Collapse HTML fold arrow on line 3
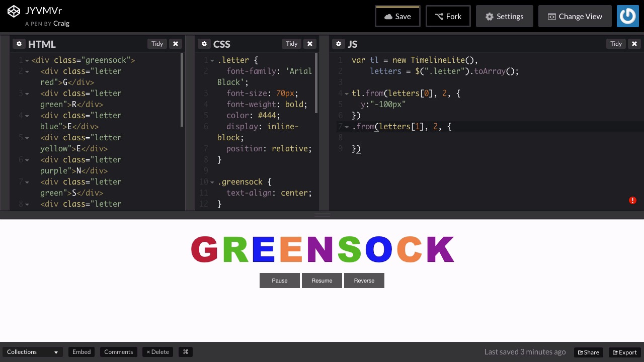Viewport: 644px width, 362px height. [x=27, y=94]
